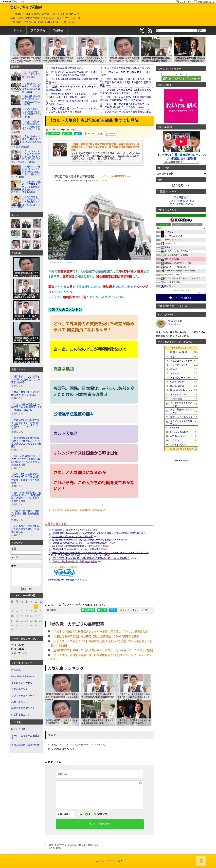The height and width of the screenshot is (868, 216).
Task: Open the 'Twitter' nav menu item
Action: point(58,30)
